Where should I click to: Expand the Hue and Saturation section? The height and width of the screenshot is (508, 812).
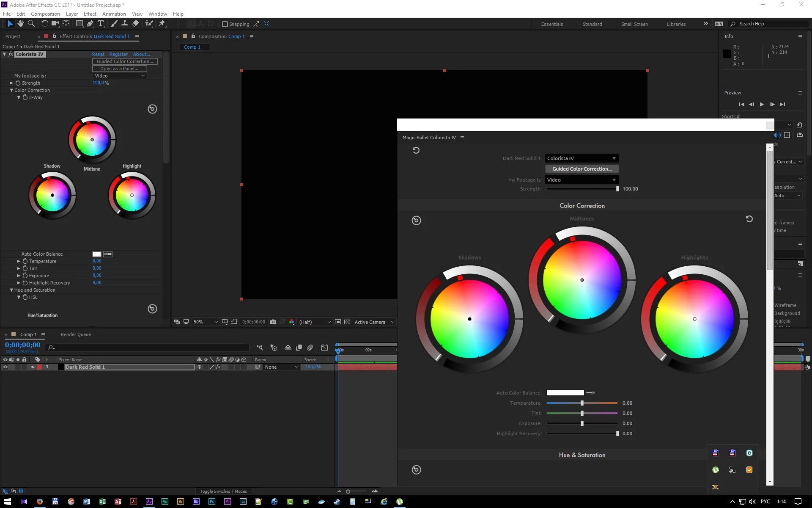(x=12, y=290)
